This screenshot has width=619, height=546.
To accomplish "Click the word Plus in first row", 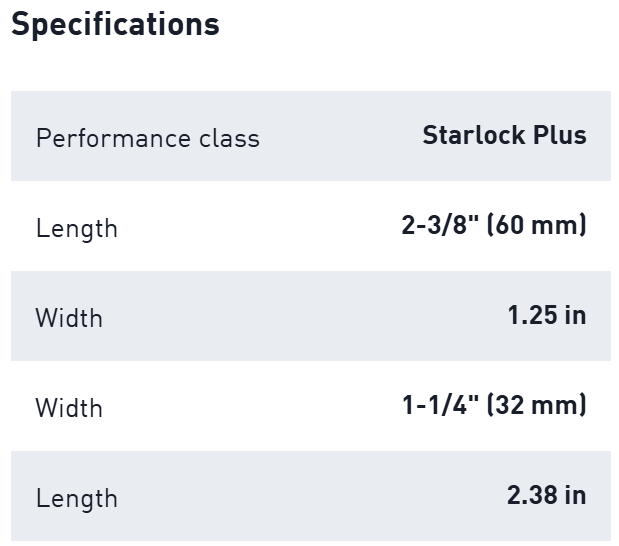I will point(560,135).
